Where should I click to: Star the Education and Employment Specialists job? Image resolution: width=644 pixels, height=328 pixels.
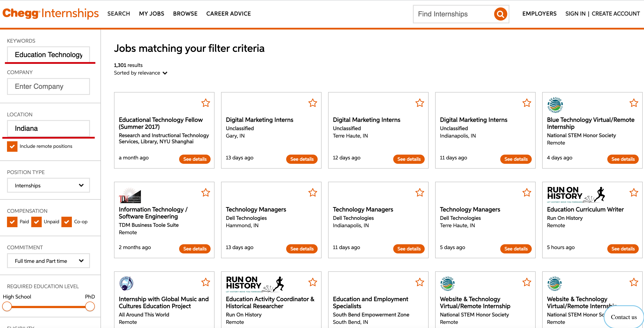[x=419, y=282]
